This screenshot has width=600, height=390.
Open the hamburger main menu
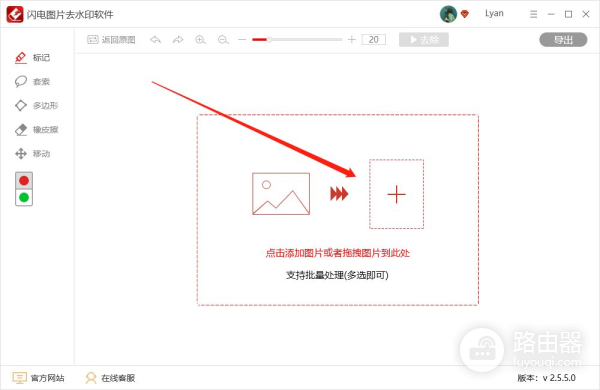point(533,14)
